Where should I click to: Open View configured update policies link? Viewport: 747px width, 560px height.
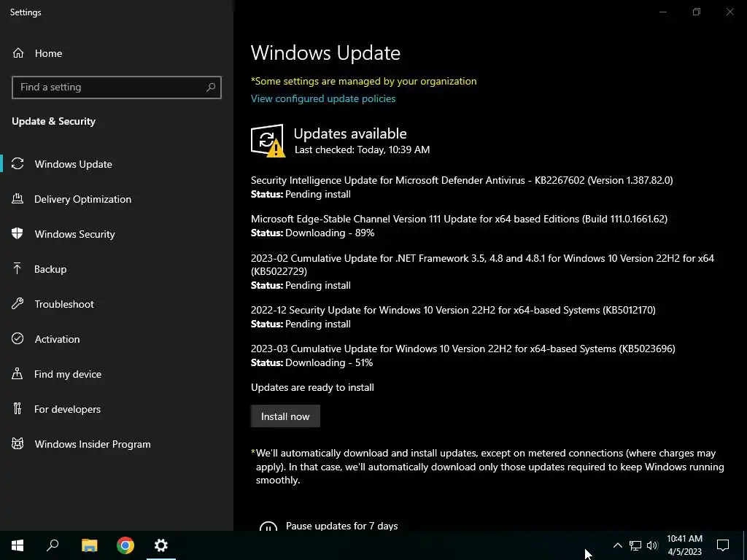click(323, 98)
